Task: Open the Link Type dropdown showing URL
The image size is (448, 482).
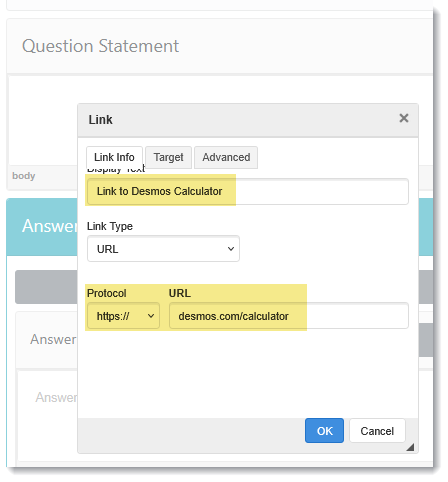Action: click(163, 249)
